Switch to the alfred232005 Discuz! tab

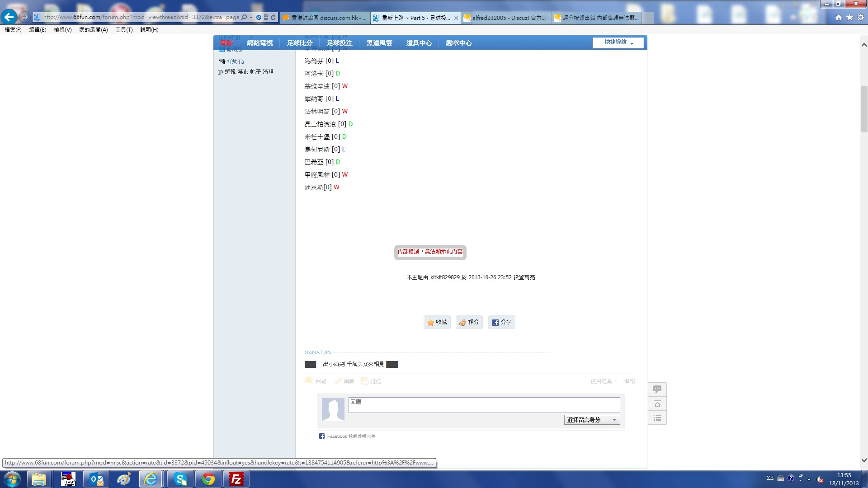(x=505, y=18)
